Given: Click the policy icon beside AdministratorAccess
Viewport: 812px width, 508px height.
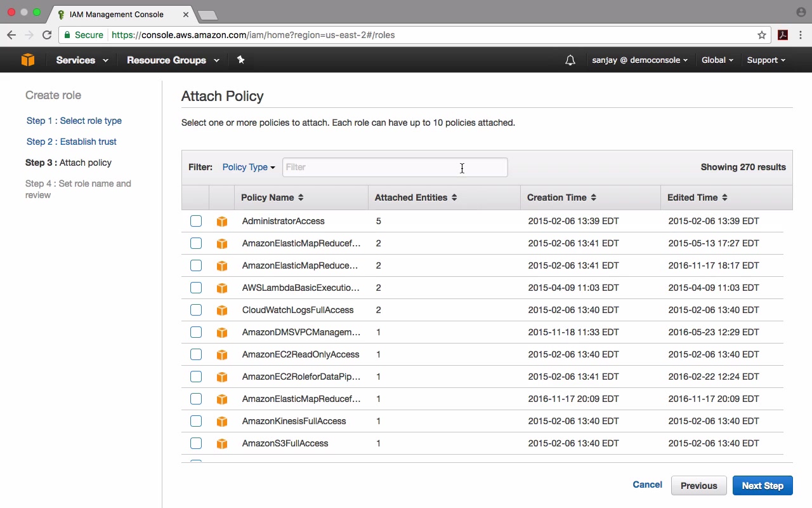Looking at the screenshot, I should click(221, 221).
